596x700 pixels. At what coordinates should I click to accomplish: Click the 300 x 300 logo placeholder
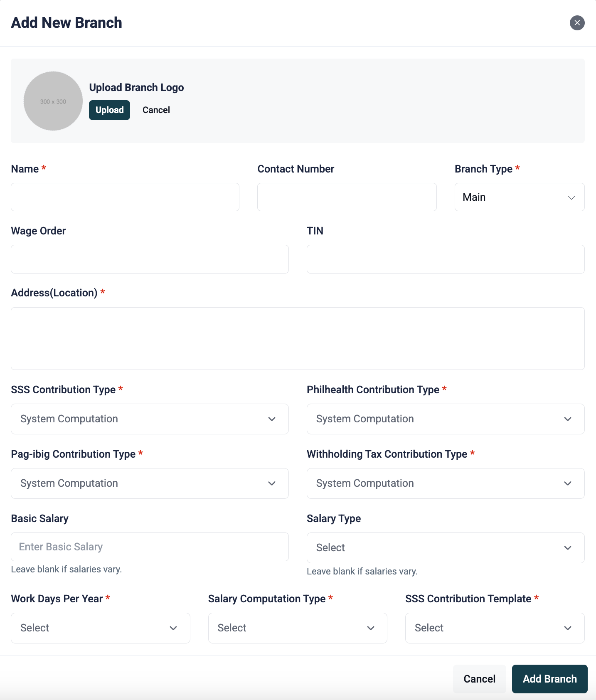click(53, 101)
